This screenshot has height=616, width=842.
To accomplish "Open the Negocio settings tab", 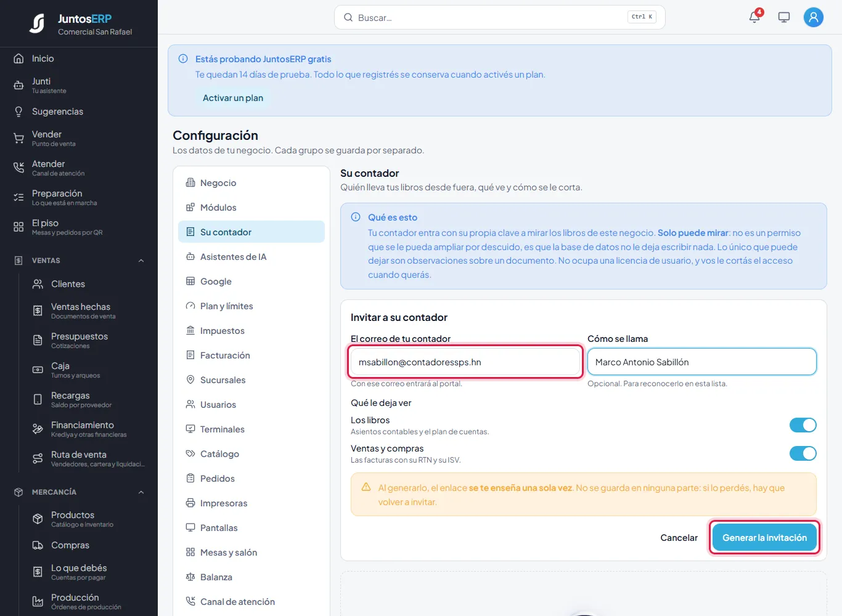I will 251,183.
